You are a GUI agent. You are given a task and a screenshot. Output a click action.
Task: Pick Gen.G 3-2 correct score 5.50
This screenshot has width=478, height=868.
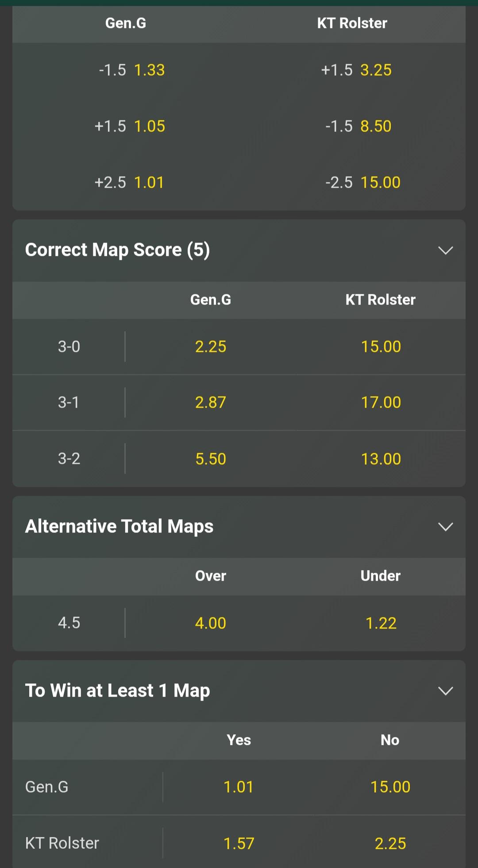pos(211,459)
